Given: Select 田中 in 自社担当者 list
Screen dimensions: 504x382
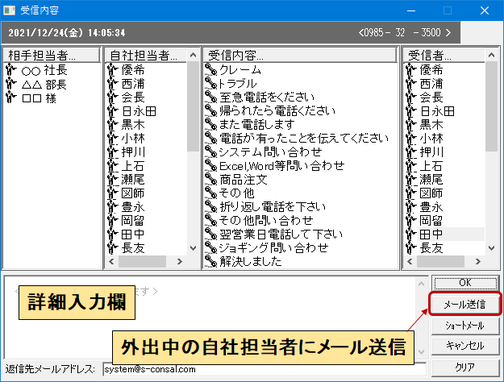Looking at the screenshot, I should (x=133, y=234).
